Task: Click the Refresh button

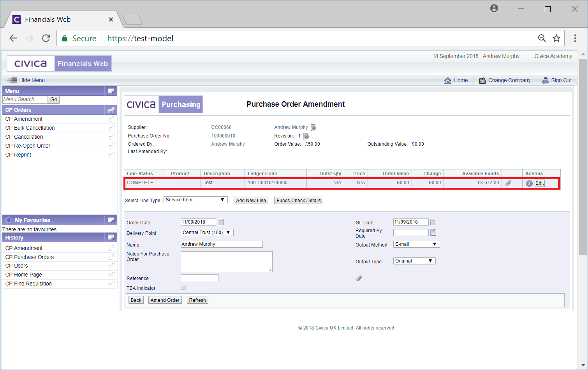Action: tap(197, 300)
